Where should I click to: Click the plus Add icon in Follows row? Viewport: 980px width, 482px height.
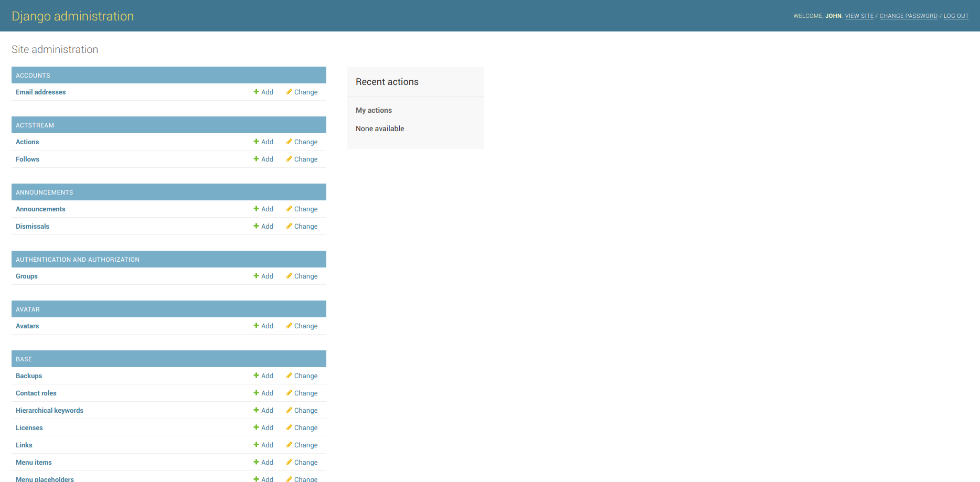[x=256, y=159]
